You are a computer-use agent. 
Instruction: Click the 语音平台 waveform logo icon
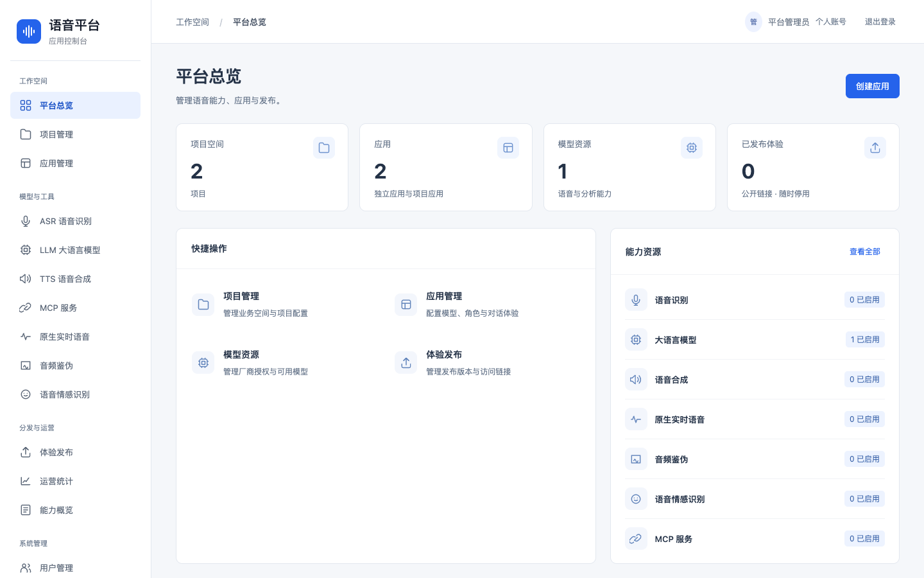[x=29, y=31]
